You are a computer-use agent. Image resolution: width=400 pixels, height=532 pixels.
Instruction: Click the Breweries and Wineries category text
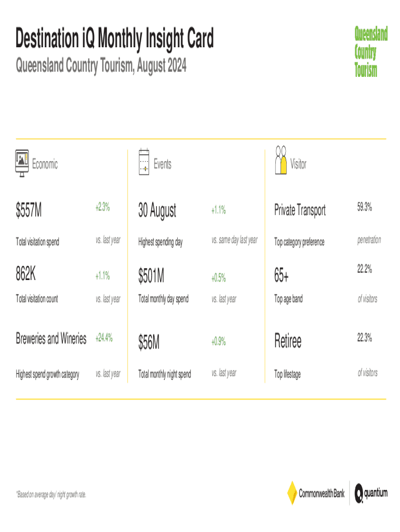pos(51,339)
